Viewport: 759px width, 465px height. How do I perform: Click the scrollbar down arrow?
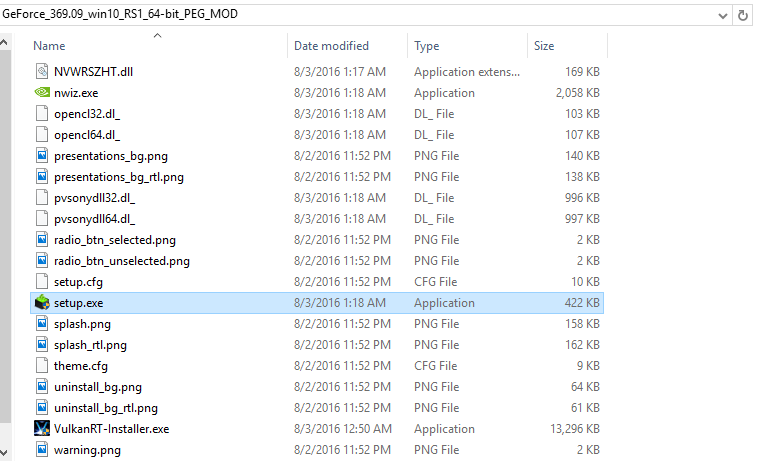click(x=4, y=453)
